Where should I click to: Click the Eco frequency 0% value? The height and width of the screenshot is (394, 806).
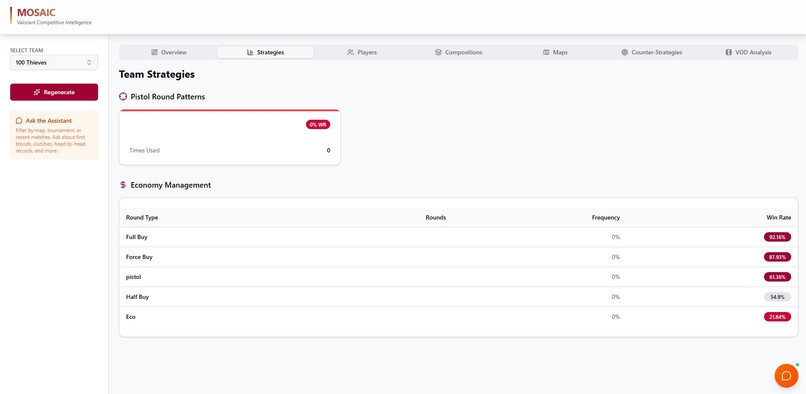tap(615, 317)
